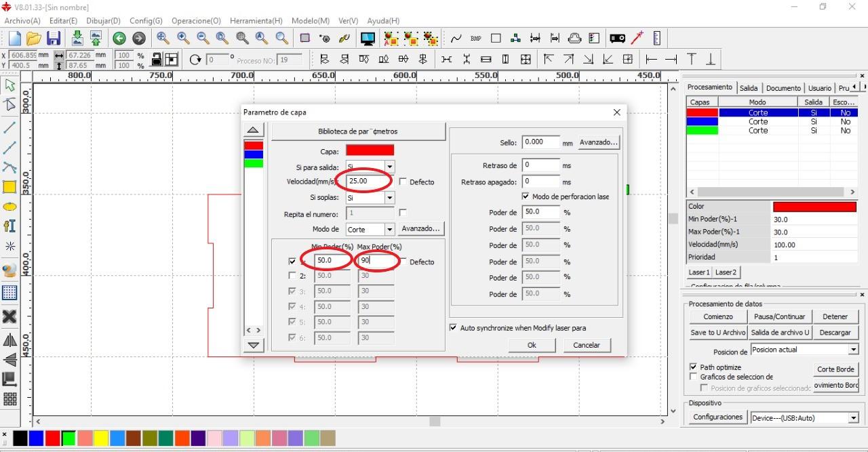Click the Cancelar button
The width and height of the screenshot is (868, 452).
pos(587,345)
